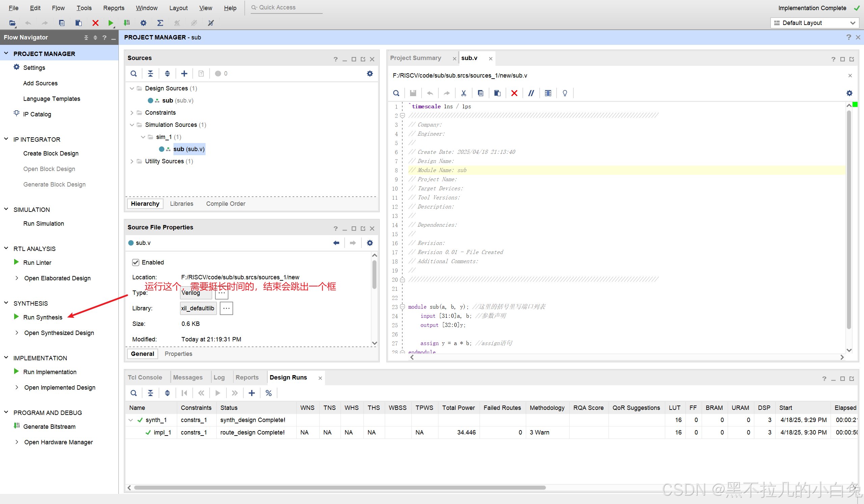The image size is (864, 504).
Task: Click the Type browse ellipsis button
Action: click(222, 292)
